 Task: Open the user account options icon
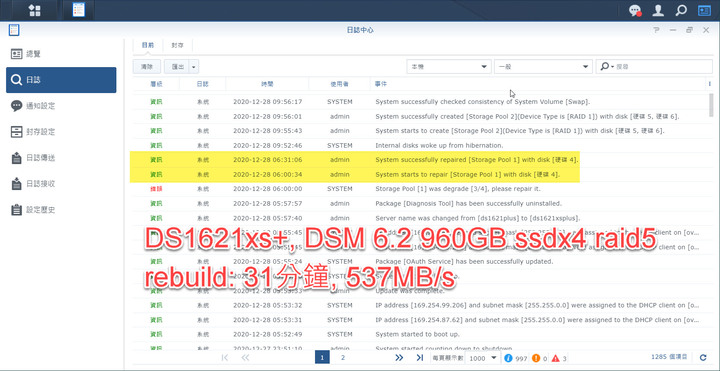(658, 11)
